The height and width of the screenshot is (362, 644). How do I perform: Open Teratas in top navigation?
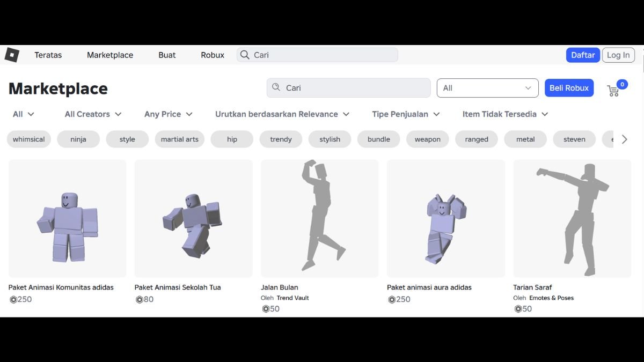point(48,55)
